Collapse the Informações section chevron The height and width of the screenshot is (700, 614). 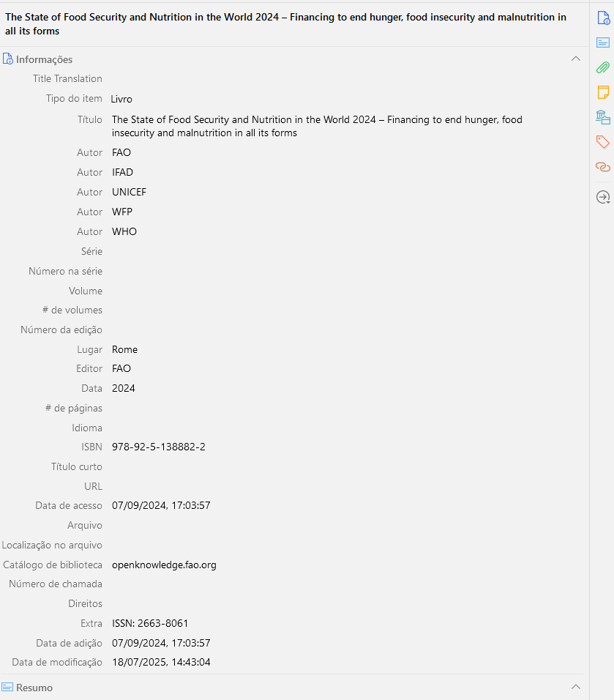click(576, 59)
